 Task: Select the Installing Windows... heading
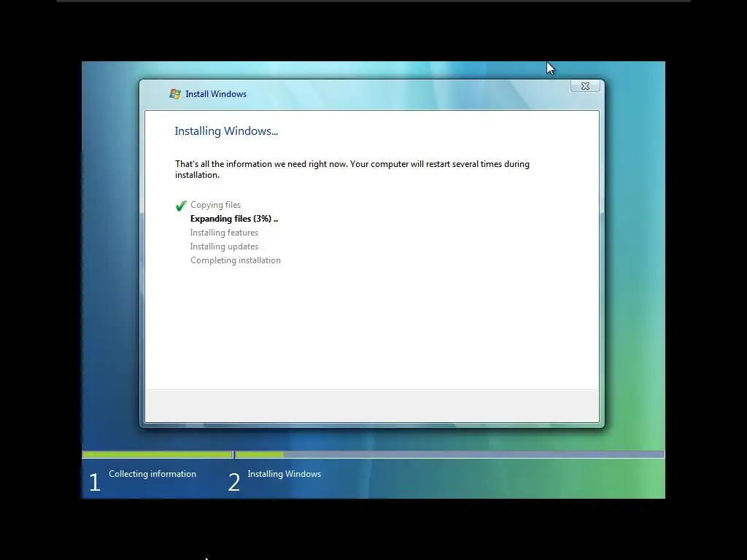(226, 131)
